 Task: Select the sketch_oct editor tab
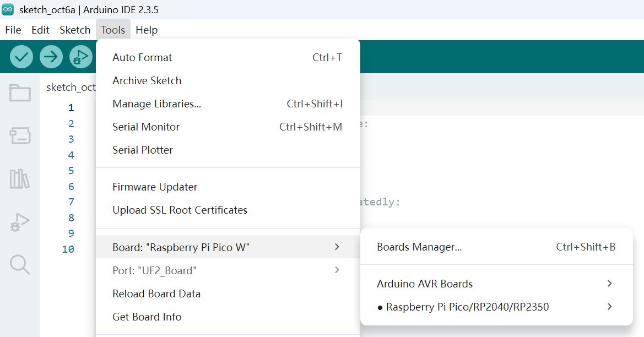pyautogui.click(x=71, y=87)
